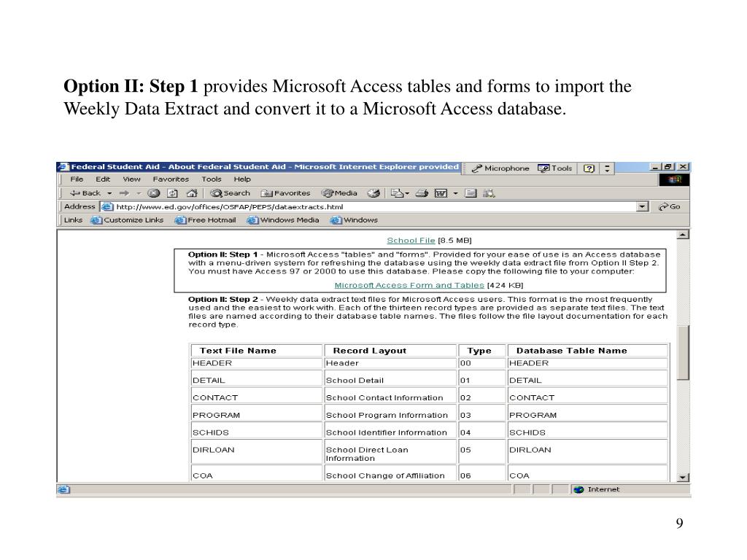The width and height of the screenshot is (747, 560).
Task: Open the Media toolbar button
Action: [339, 193]
